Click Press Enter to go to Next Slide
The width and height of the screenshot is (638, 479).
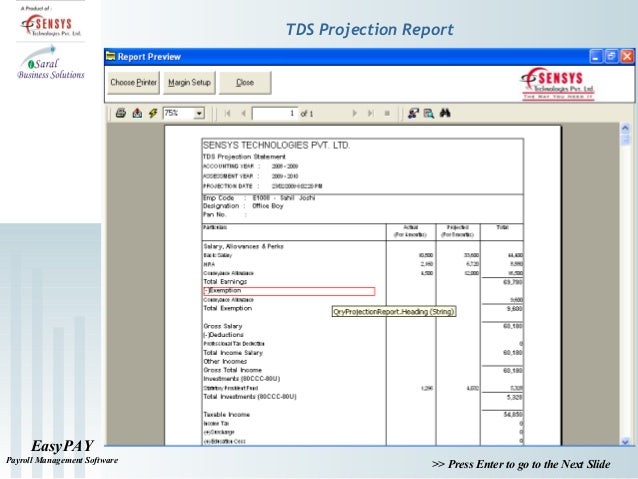coord(521,464)
